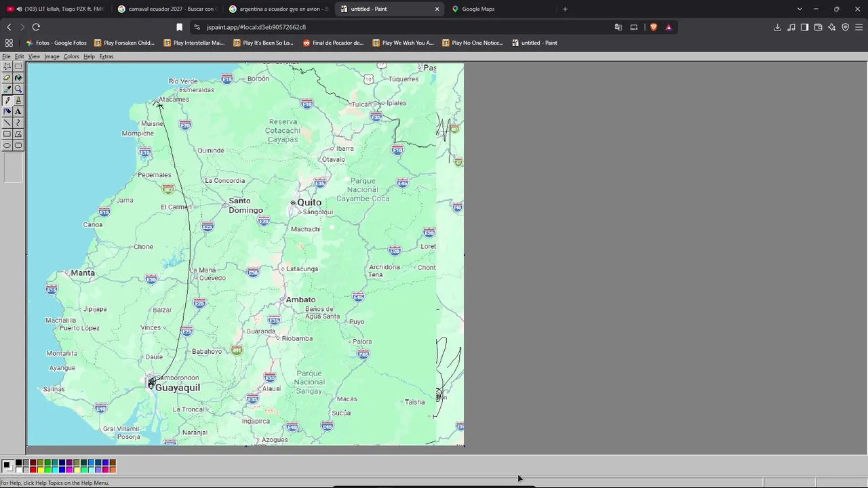The image size is (868, 488).
Task: Open the Play No One Notice bookmark
Action: click(473, 43)
